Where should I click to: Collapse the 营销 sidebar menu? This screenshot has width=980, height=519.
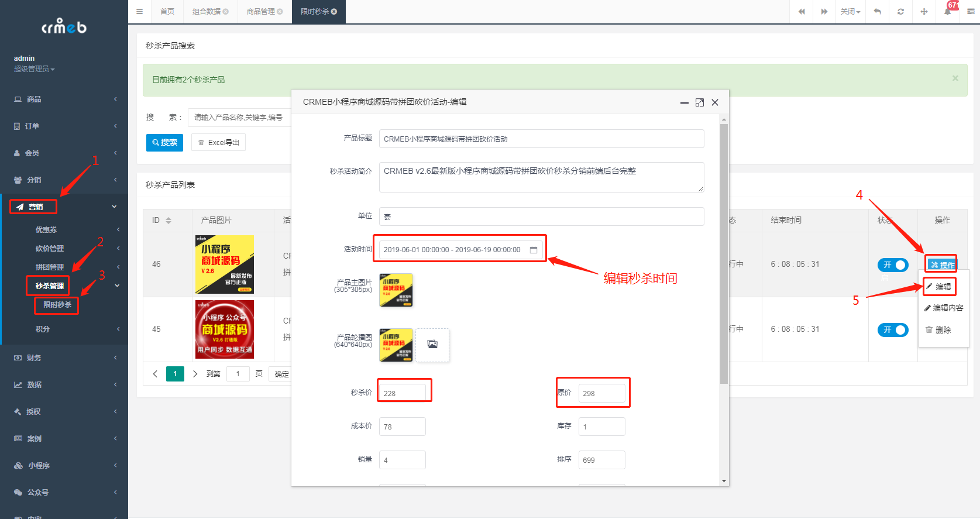click(64, 207)
